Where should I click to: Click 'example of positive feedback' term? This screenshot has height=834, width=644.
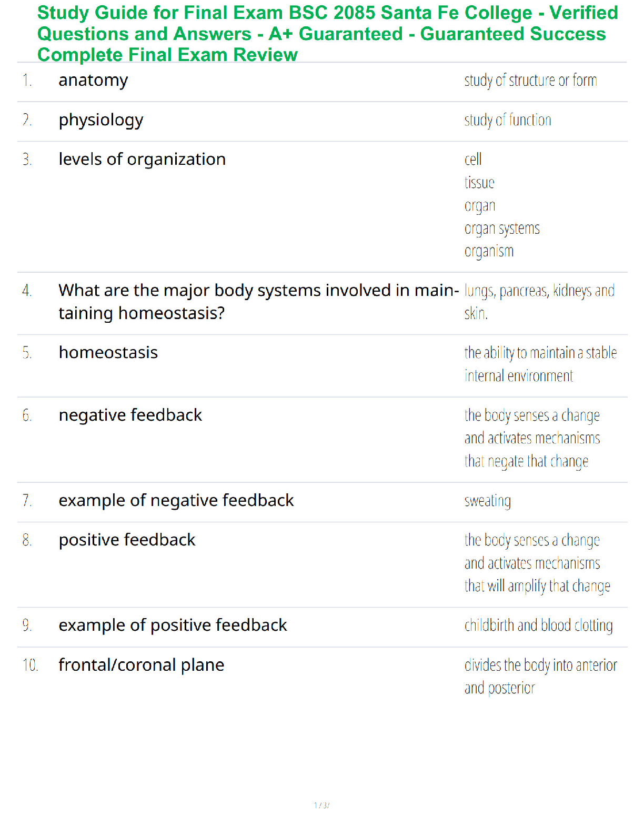(173, 625)
